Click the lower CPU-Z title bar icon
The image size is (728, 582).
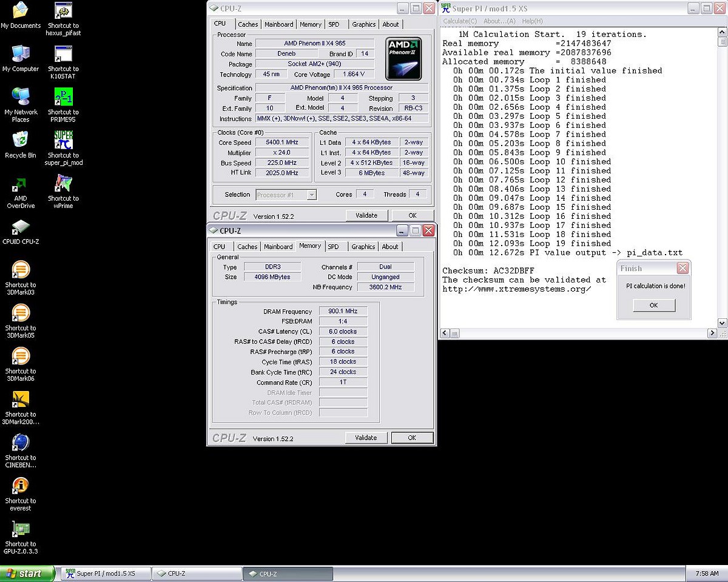coord(214,230)
